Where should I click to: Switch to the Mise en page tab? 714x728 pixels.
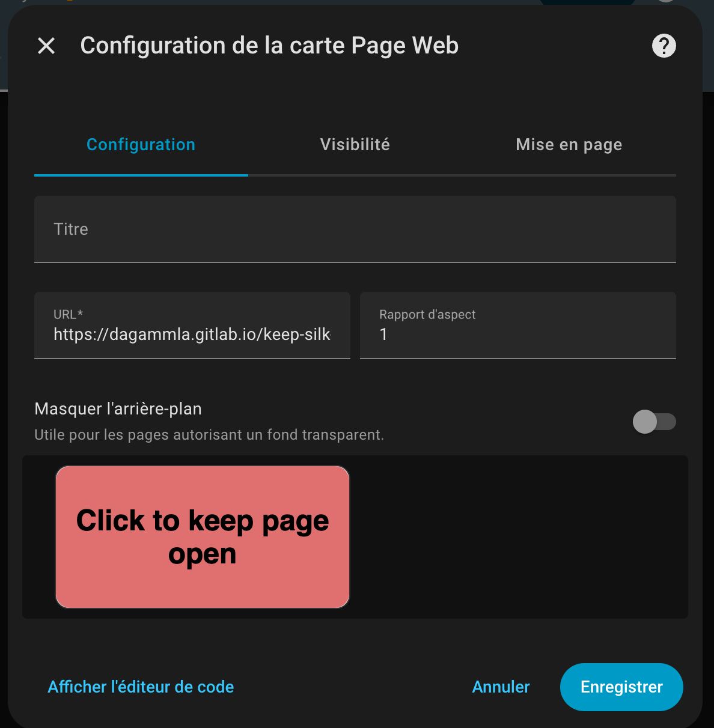click(569, 145)
